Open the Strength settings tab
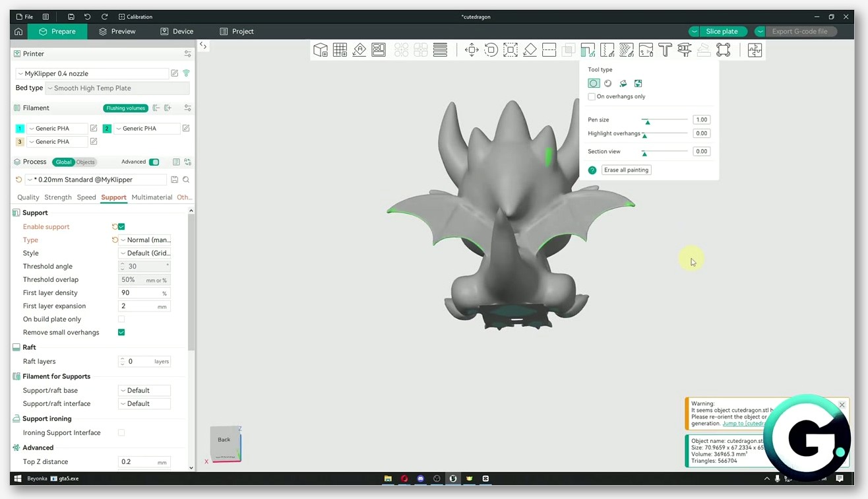 click(58, 197)
